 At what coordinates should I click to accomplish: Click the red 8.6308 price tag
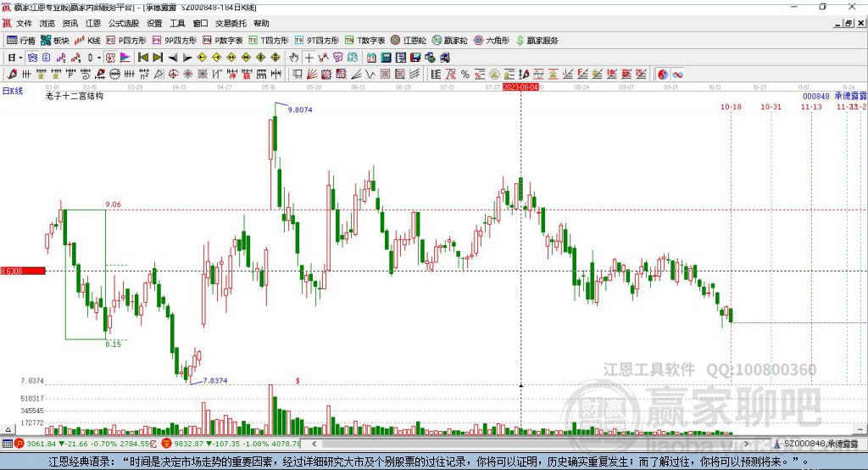pyautogui.click(x=23, y=271)
